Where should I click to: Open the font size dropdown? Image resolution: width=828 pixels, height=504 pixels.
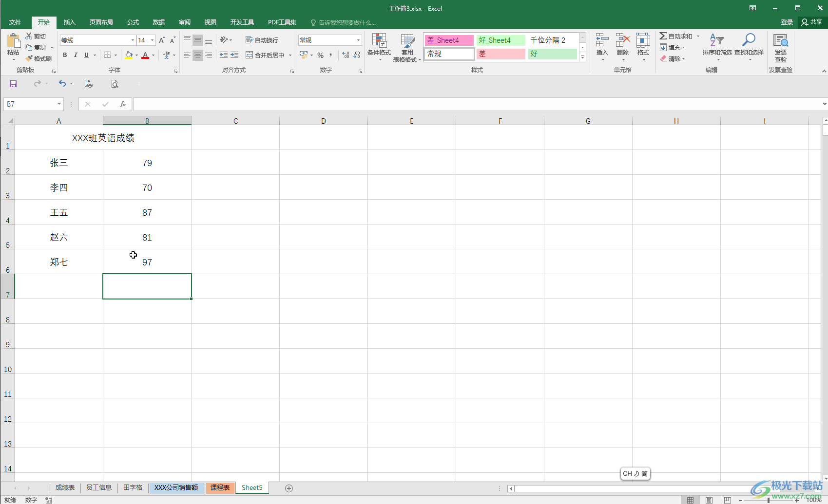(x=153, y=40)
